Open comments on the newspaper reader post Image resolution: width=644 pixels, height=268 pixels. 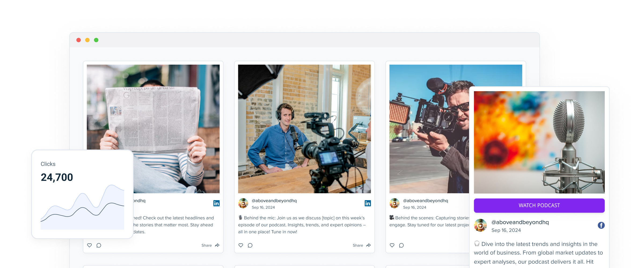point(99,245)
